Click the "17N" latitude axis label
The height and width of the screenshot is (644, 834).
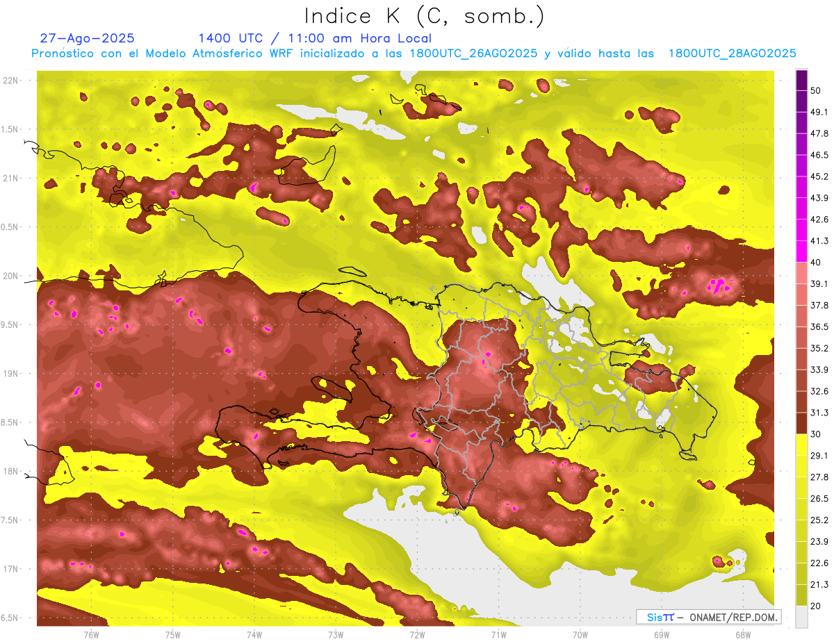(x=11, y=569)
